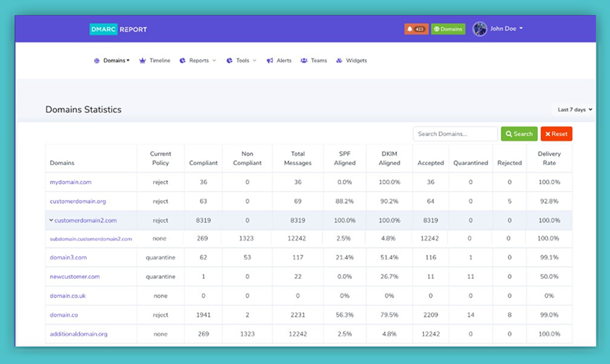
Task: Open notifications bell showing 423
Action: click(416, 29)
